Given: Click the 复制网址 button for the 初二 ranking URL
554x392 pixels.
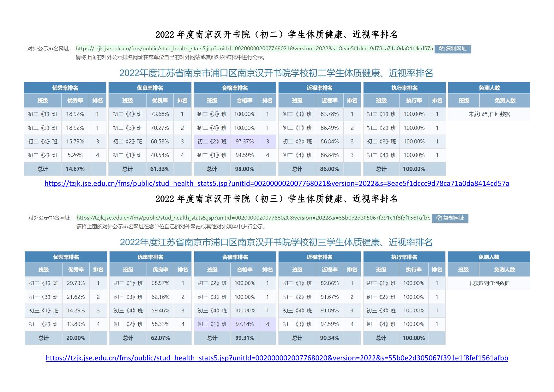Looking at the screenshot, I should (x=452, y=49).
